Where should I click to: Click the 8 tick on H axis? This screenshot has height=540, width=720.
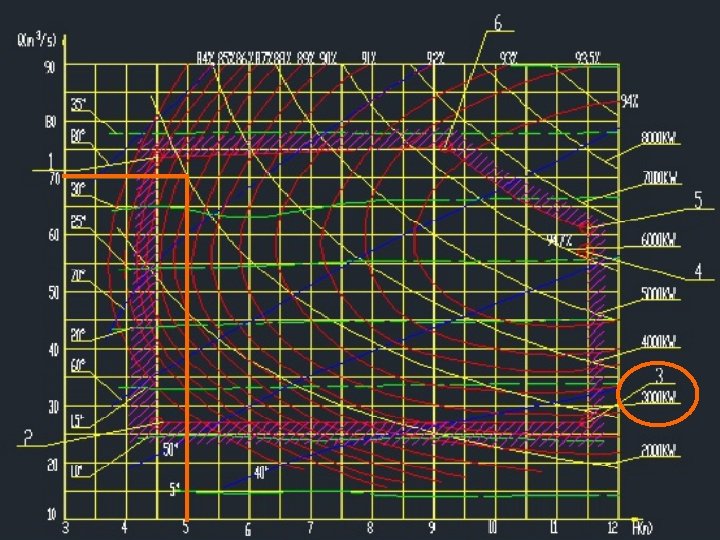tap(370, 528)
